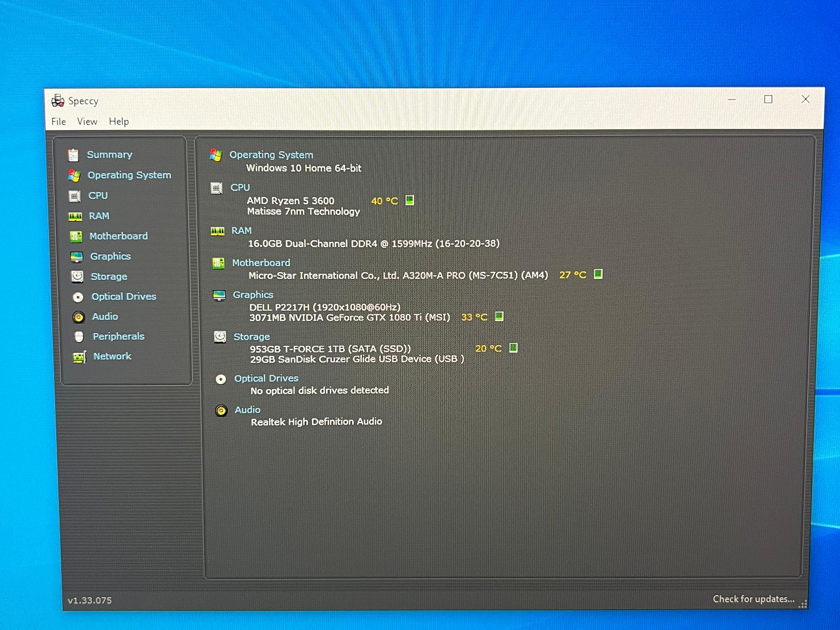Viewport: 840px width, 630px height.
Task: Click the Peripherals mouse icon in sidebar
Action: click(79, 337)
